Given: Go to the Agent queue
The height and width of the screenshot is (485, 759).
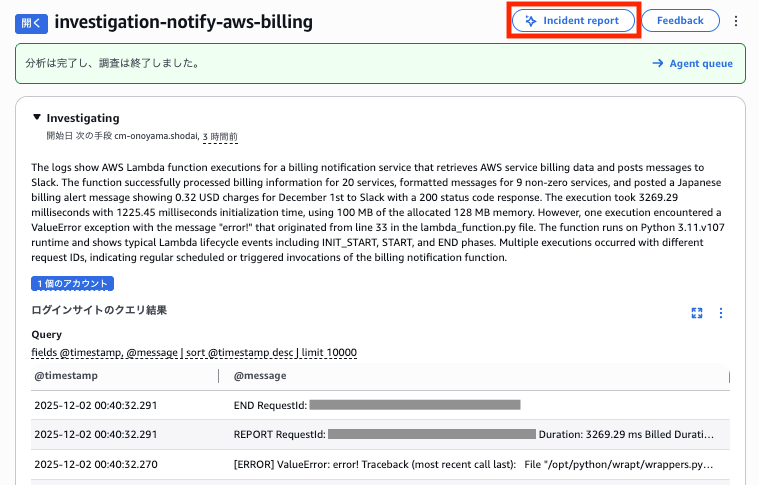Looking at the screenshot, I should click(x=692, y=63).
